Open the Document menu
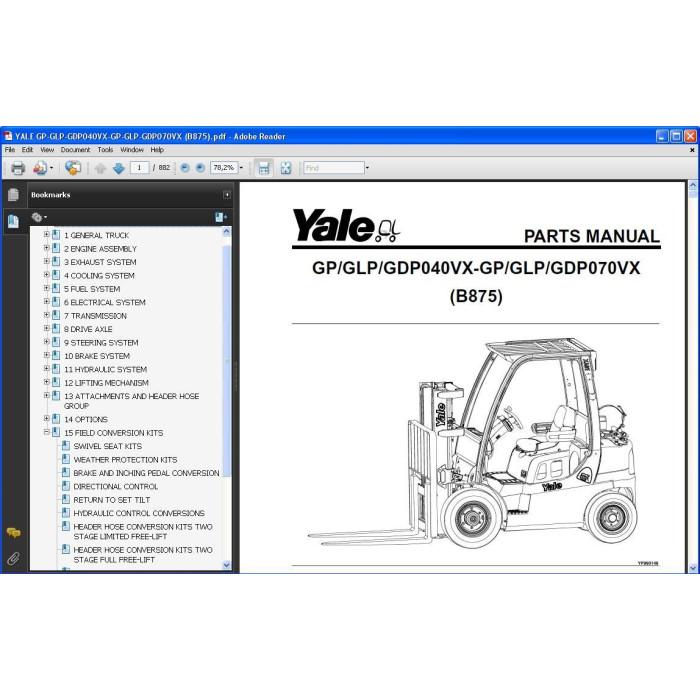 coord(75,150)
